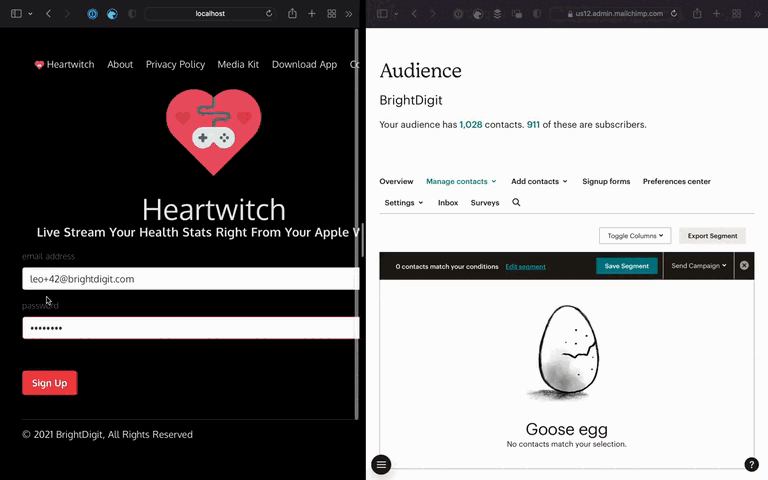Open a new tab in localhost window
The width and height of the screenshot is (768, 480).
tap(312, 14)
